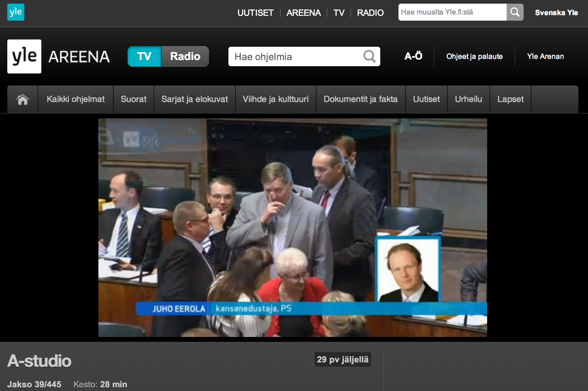Viewport: 588px width, 391px height.
Task: Open Ohjeet ja palaute
Action: coord(474,56)
